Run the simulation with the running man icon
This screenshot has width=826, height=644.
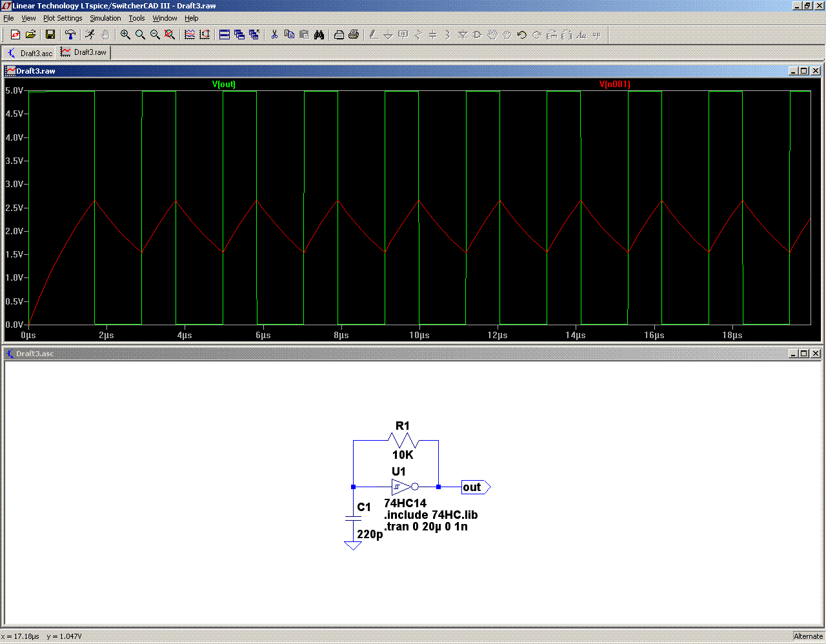click(90, 35)
